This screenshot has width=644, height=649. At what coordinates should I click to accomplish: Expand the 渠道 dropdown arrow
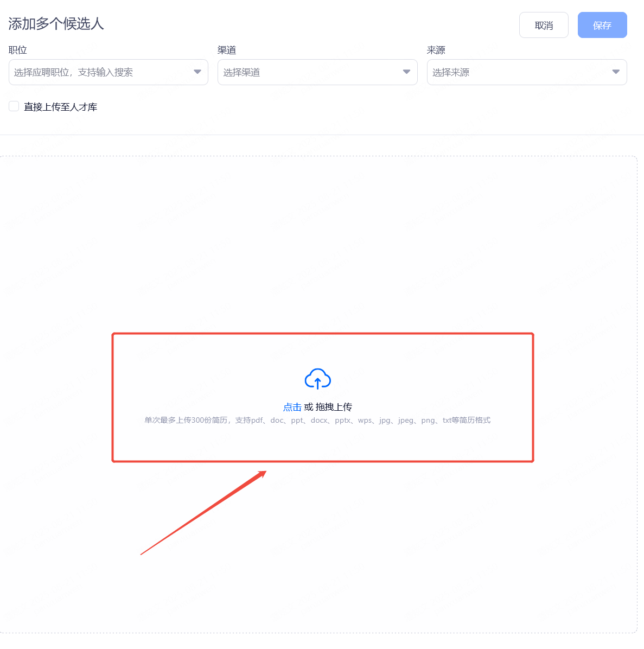[x=406, y=72]
